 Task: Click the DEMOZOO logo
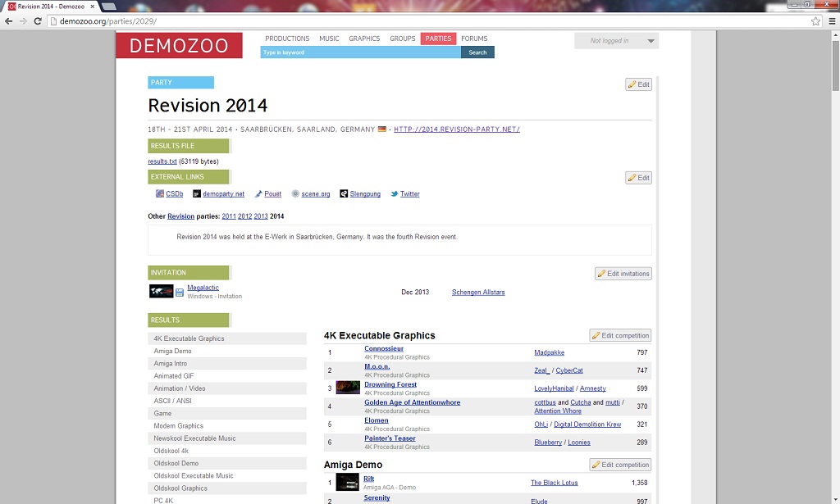coord(179,45)
